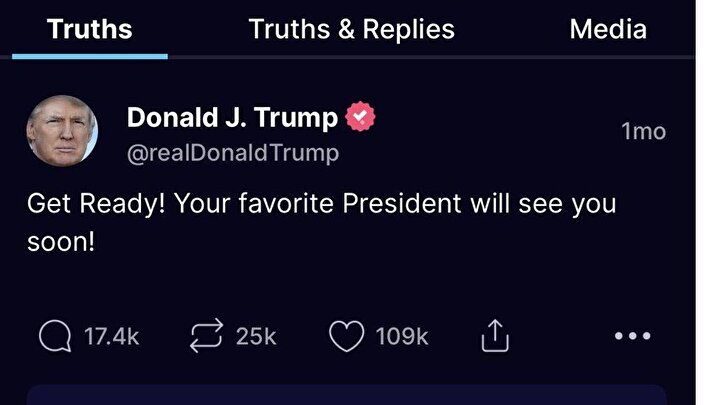The width and height of the screenshot is (720, 405).
Task: Click the 109k like count
Action: 402,338
